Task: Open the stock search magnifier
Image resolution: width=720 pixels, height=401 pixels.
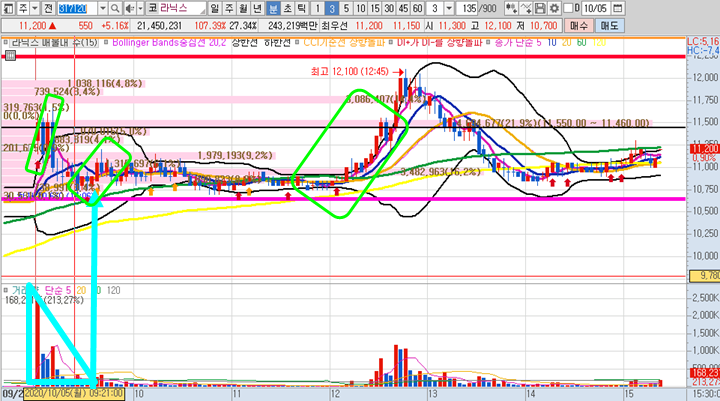Action: pyautogui.click(x=115, y=8)
